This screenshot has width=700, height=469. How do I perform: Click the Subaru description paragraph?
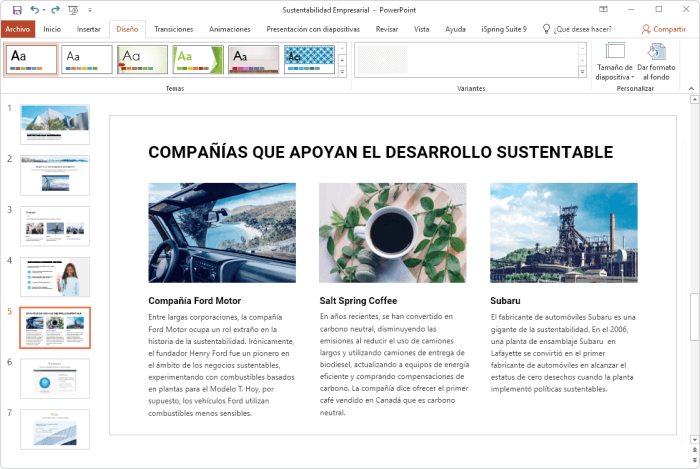pyautogui.click(x=563, y=353)
